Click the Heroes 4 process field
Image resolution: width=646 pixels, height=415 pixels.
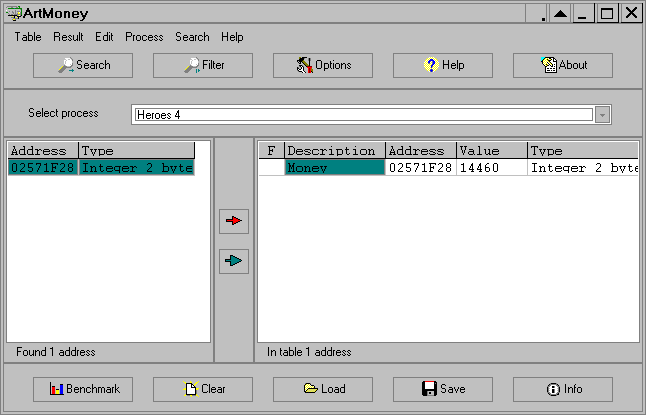coord(364,115)
